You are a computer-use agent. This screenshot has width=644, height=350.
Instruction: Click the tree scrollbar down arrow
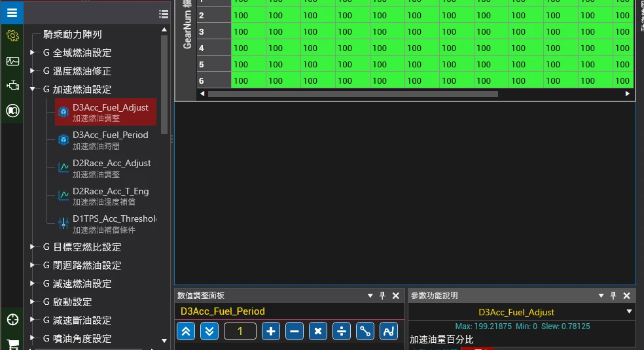pos(164,341)
